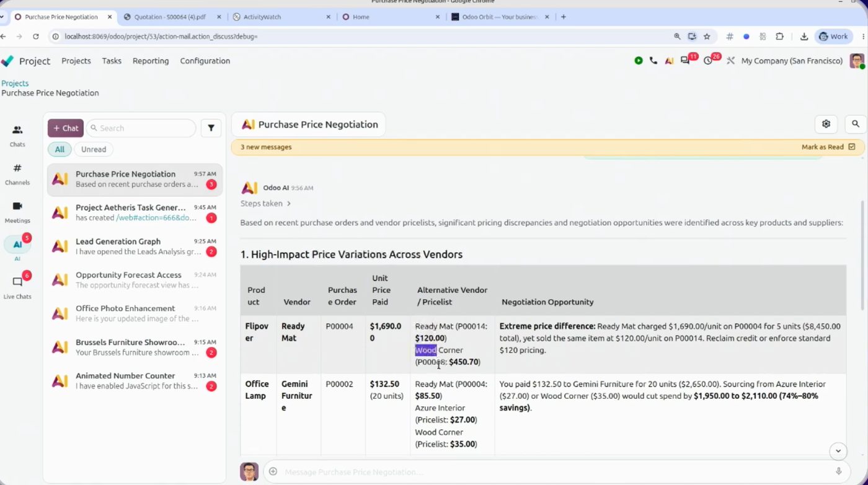Open the Chrome extensions puzzle icon
This screenshot has width=868, height=485.
pos(780,37)
